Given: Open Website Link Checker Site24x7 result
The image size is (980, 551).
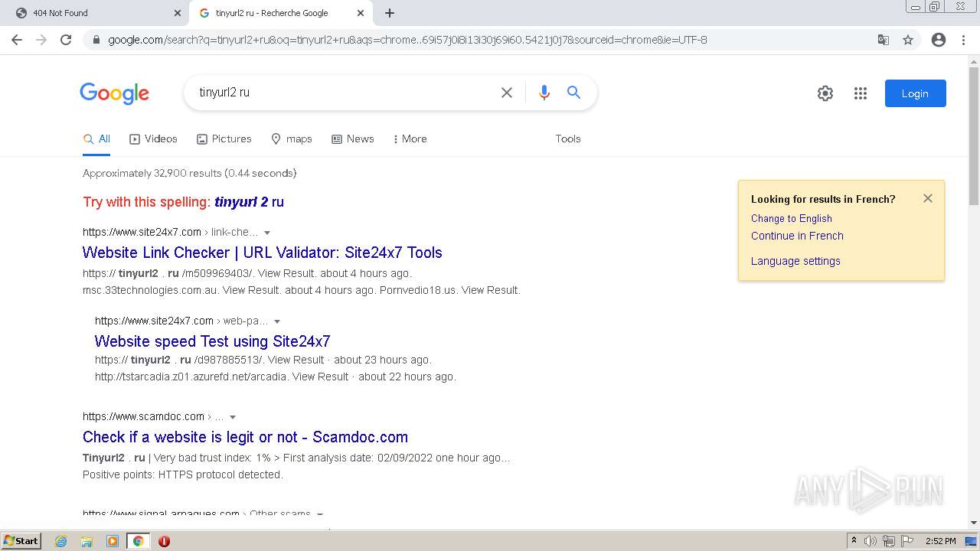Looking at the screenshot, I should [263, 253].
